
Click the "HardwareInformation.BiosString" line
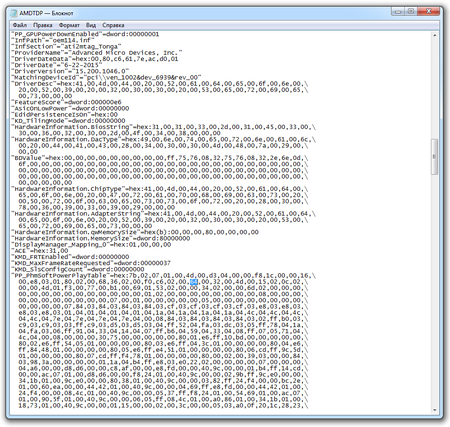coord(164,127)
